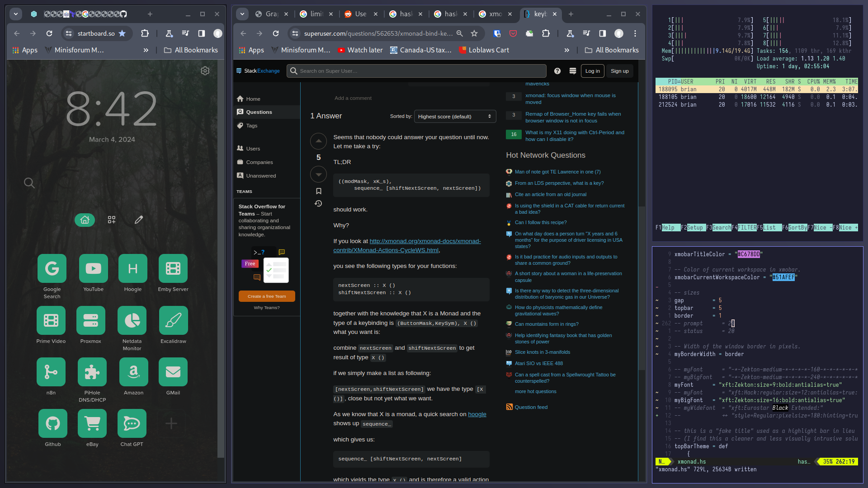Show hidden bookmarks chevron in startboard window
This screenshot has height=488, width=868.
(x=146, y=50)
